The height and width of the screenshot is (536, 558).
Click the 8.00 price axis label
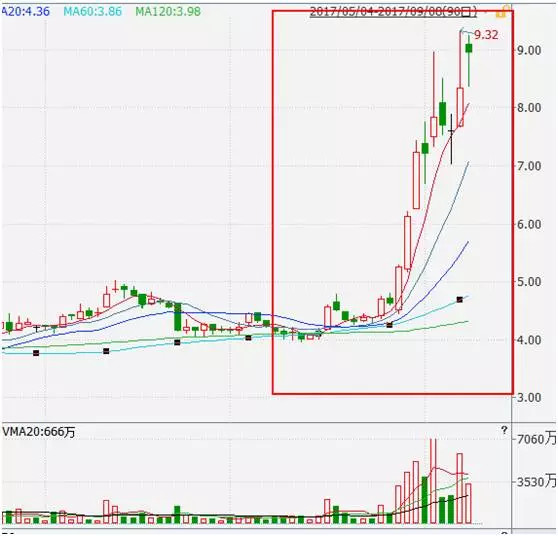[529, 107]
